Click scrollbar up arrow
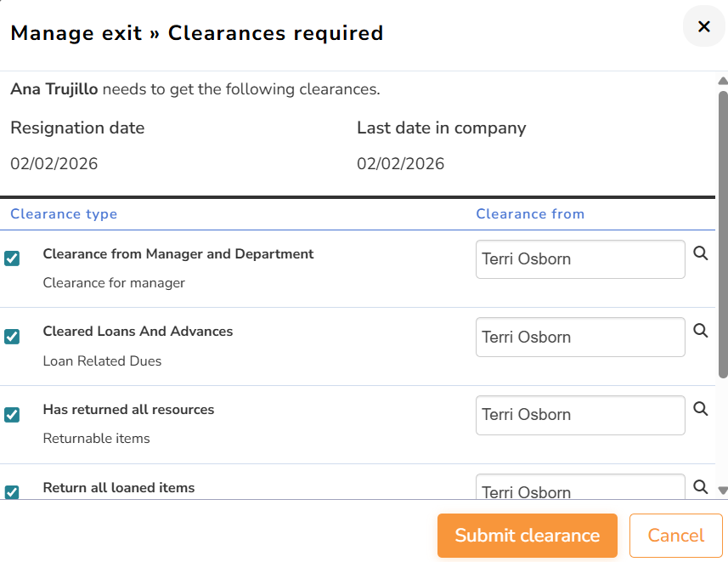Screen dimensions: 728x562 coord(722,82)
